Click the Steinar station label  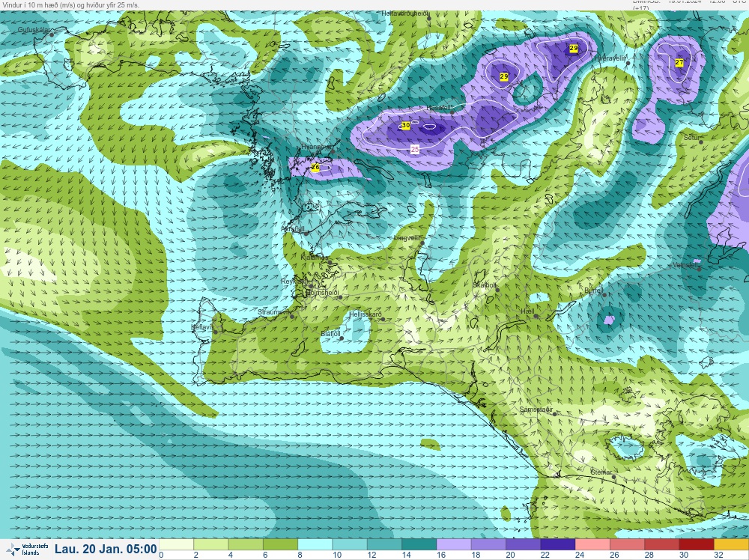[x=601, y=472]
